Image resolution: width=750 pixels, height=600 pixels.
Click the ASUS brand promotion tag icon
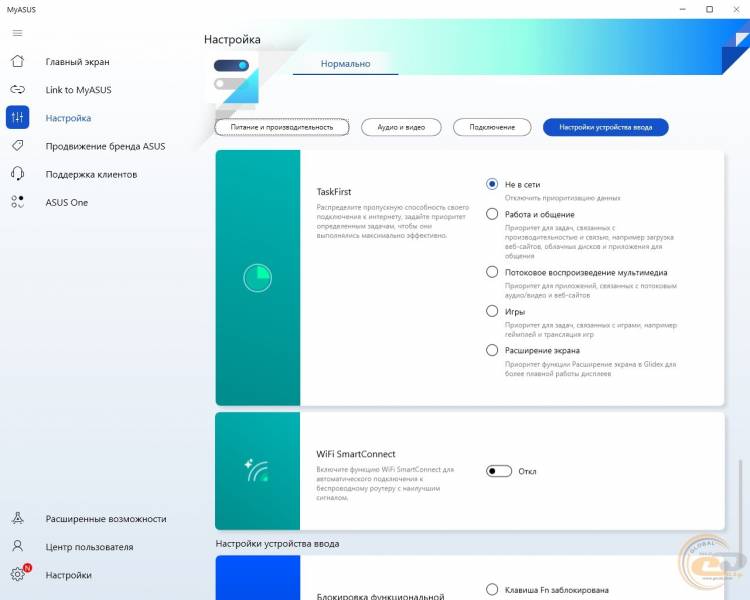tap(18, 145)
